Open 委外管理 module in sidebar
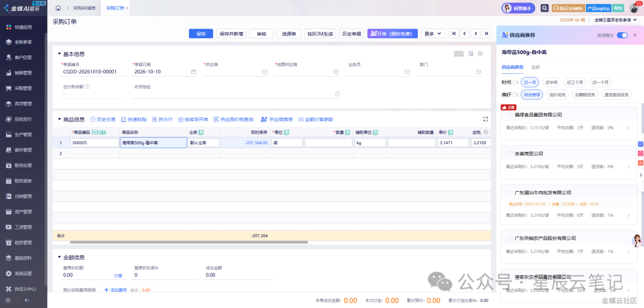 coord(23,150)
